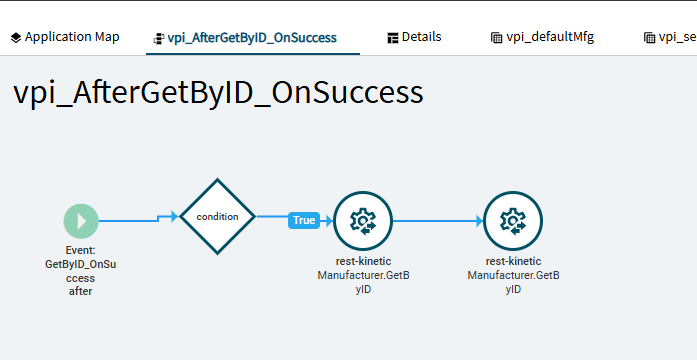This screenshot has height=360, width=697.
Task: Click the green event start play icon
Action: click(81, 221)
